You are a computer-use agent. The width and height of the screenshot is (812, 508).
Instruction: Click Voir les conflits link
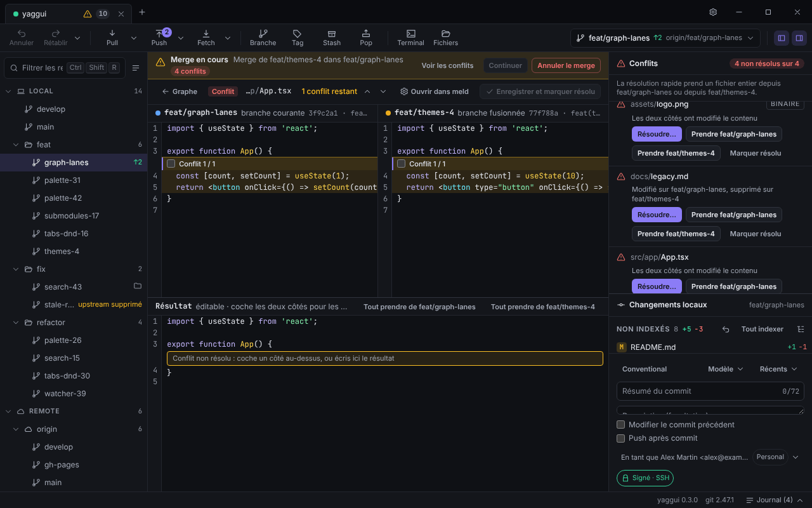tap(447, 65)
